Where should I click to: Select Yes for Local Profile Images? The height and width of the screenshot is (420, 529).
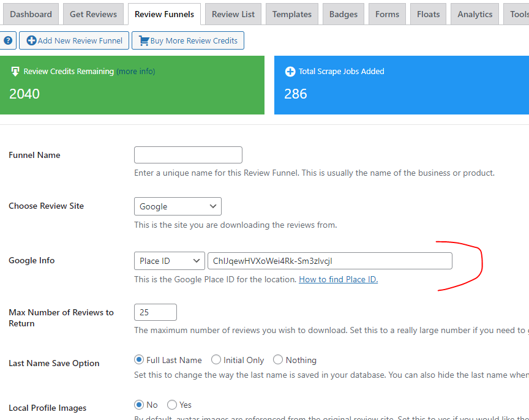[172, 405]
